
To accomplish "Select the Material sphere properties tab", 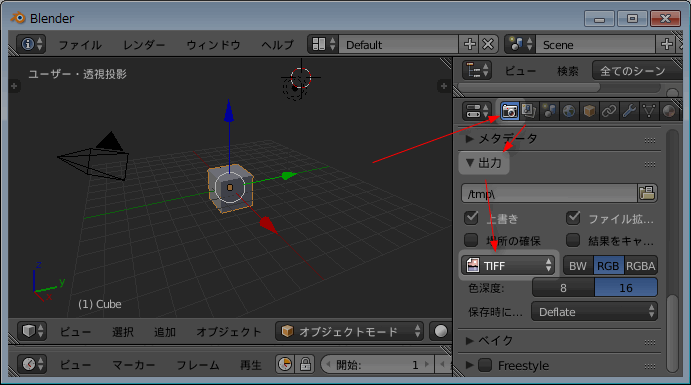I will (669, 111).
